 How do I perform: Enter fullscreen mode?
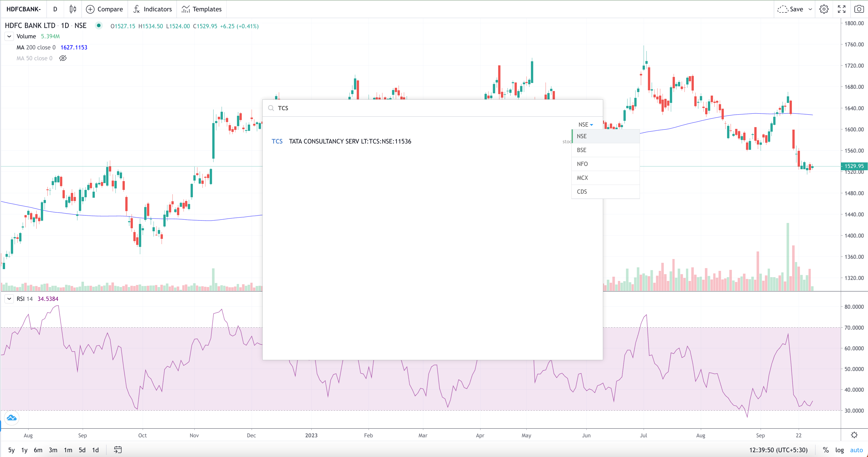click(x=841, y=9)
